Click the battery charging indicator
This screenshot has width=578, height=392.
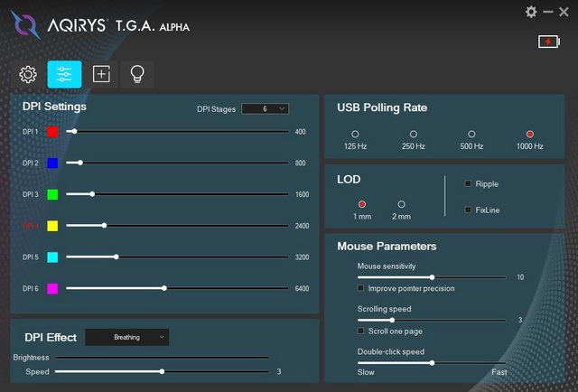click(549, 42)
